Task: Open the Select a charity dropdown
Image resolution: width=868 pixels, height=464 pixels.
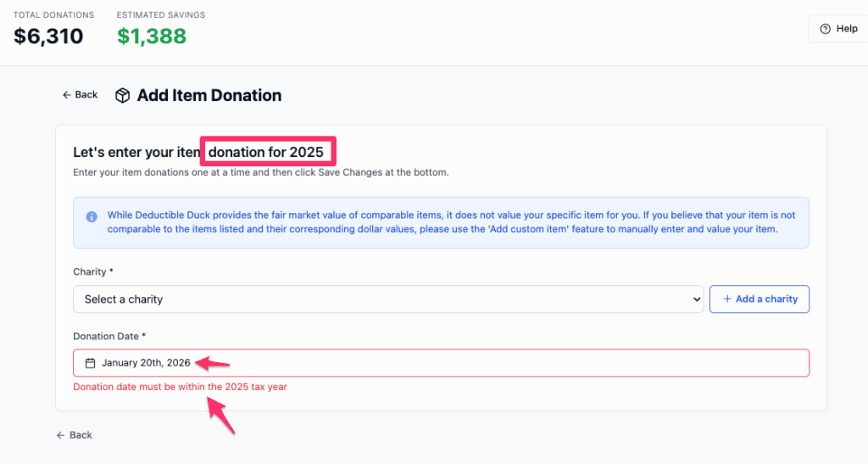Action: coord(388,299)
